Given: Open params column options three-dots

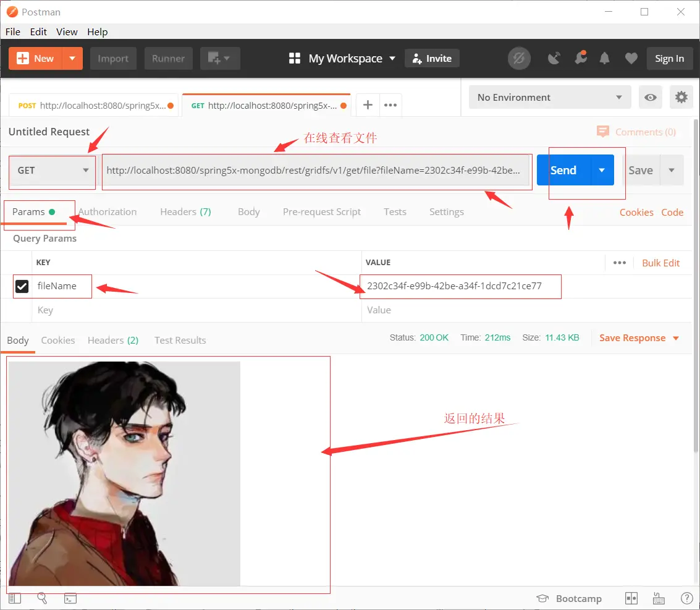Looking at the screenshot, I should click(x=619, y=263).
